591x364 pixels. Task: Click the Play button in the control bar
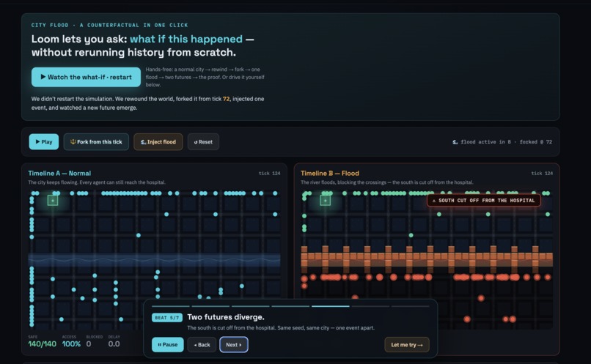[x=44, y=142]
